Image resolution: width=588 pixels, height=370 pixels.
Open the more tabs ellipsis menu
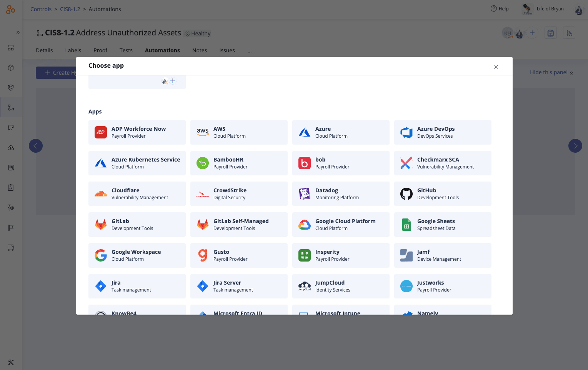pyautogui.click(x=250, y=51)
